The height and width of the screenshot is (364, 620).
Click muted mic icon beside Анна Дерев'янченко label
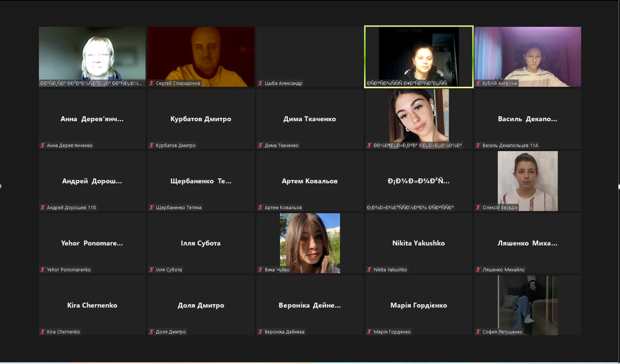click(x=43, y=145)
